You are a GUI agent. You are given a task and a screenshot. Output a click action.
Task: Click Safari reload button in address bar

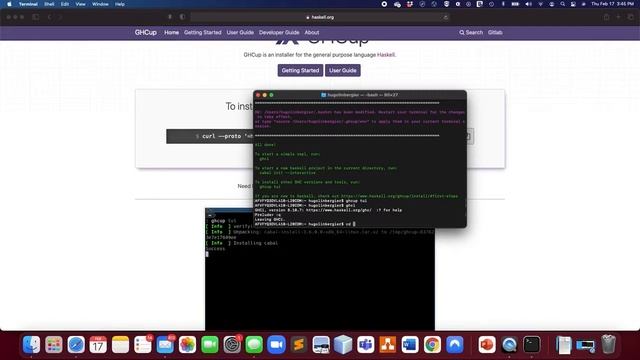coord(445,17)
